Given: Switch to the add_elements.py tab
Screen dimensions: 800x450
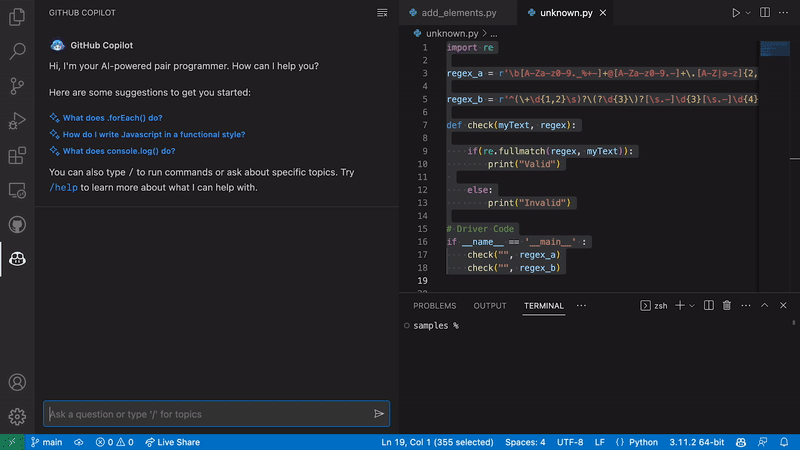Looking at the screenshot, I should point(458,13).
